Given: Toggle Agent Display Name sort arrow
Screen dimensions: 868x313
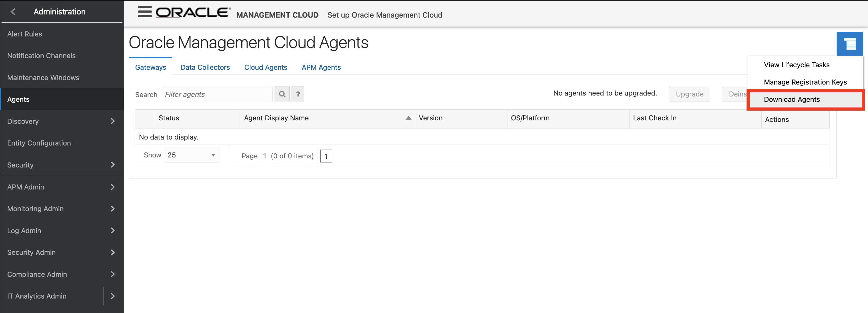Looking at the screenshot, I should click(x=408, y=118).
